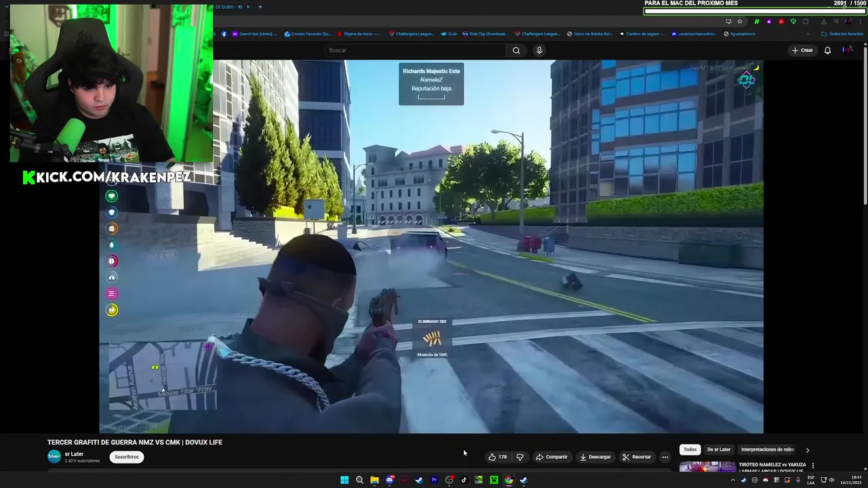The height and width of the screenshot is (488, 868).
Task: Select Interpretaciones de roles filter chip
Action: pyautogui.click(x=768, y=449)
